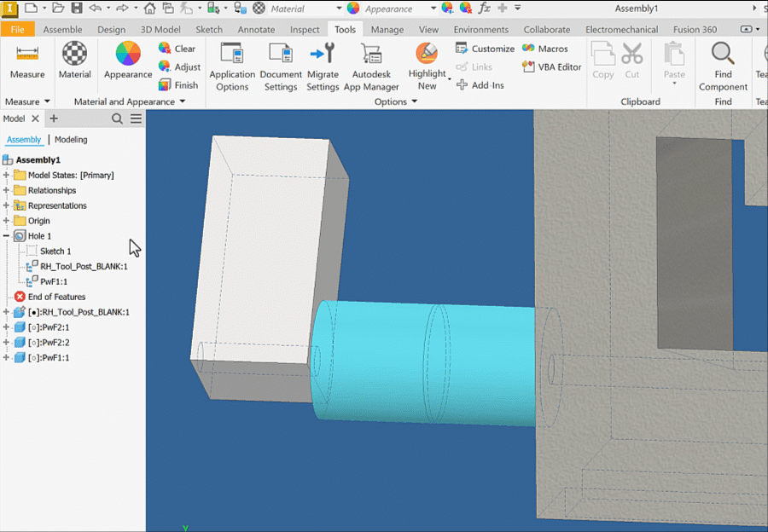Open the Collaborate ribbon tab
Viewport: 768px width, 532px height.
[x=547, y=29]
